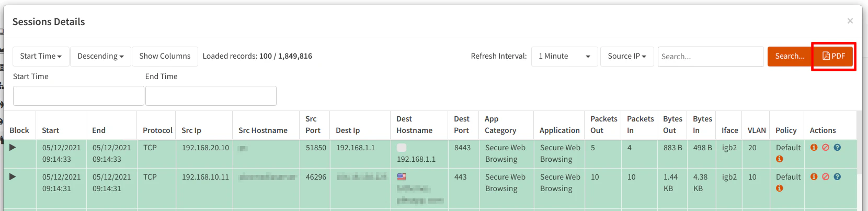Click the 883 B bytes out value
868x211 pixels.
(673, 148)
